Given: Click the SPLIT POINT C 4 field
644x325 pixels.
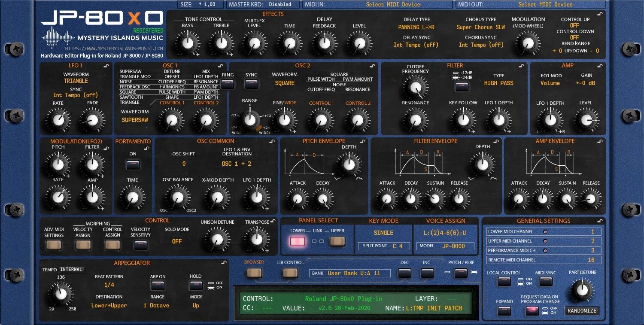Looking at the screenshot, I should click(383, 246).
